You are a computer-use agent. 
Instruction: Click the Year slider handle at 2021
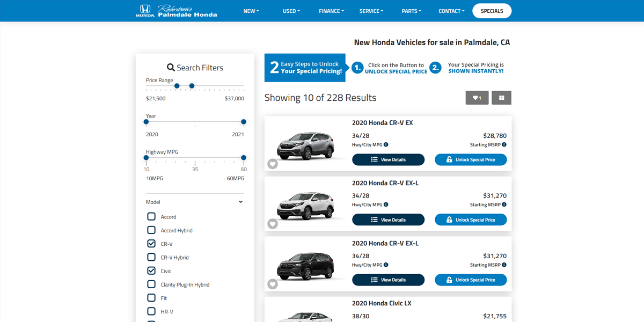pyautogui.click(x=244, y=122)
